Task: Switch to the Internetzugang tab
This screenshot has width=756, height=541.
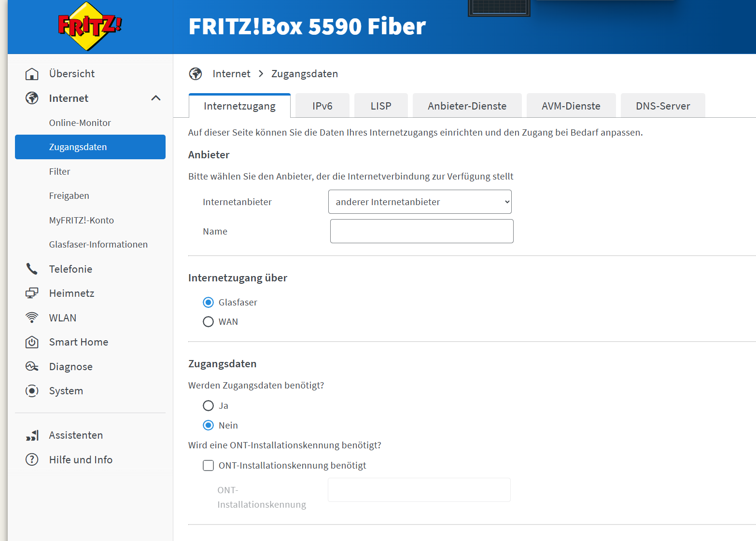Action: pos(239,106)
